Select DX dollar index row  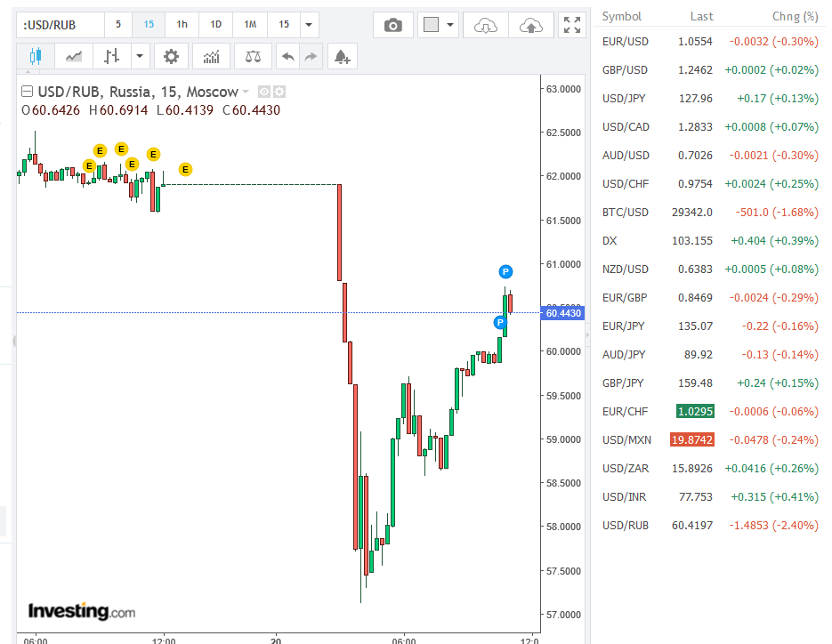[710, 241]
